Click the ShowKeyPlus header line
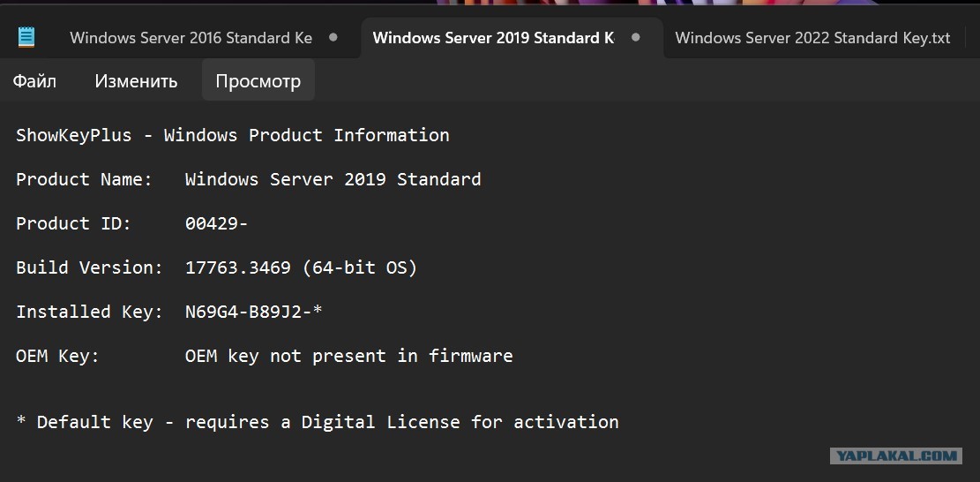 tap(233, 136)
